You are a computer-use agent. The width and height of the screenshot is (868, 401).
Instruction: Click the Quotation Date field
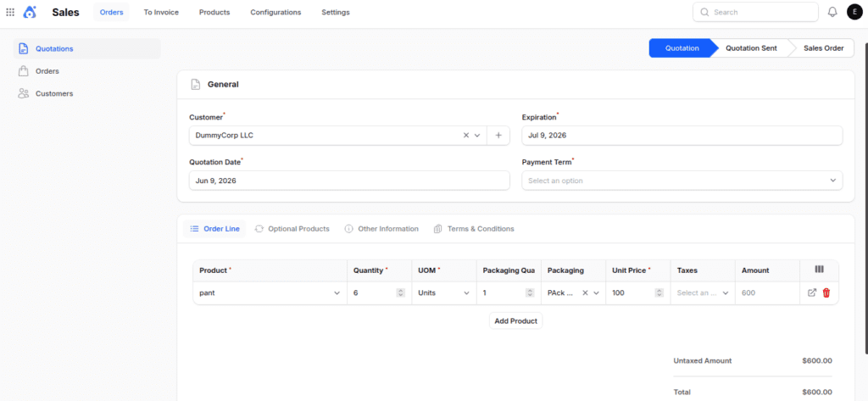pos(349,181)
